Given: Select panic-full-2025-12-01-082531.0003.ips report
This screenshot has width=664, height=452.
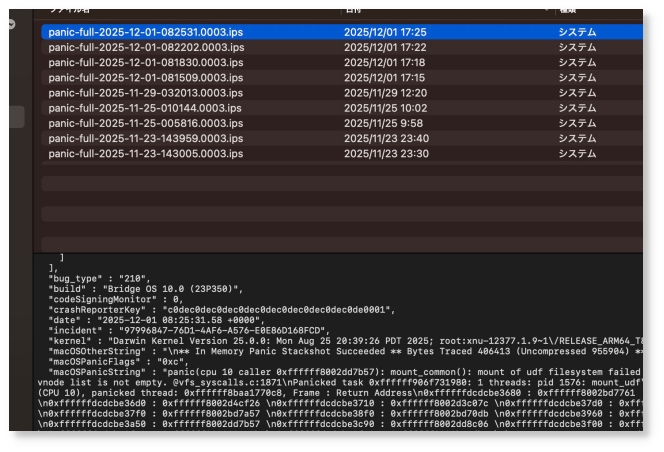Looking at the screenshot, I should (146, 32).
